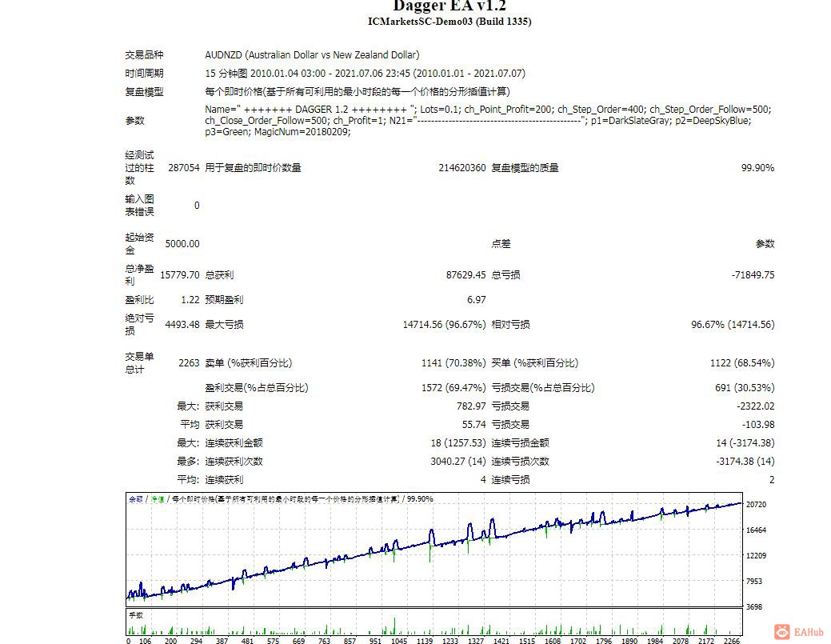Select the value "18 (1257.53)"

coord(458,442)
